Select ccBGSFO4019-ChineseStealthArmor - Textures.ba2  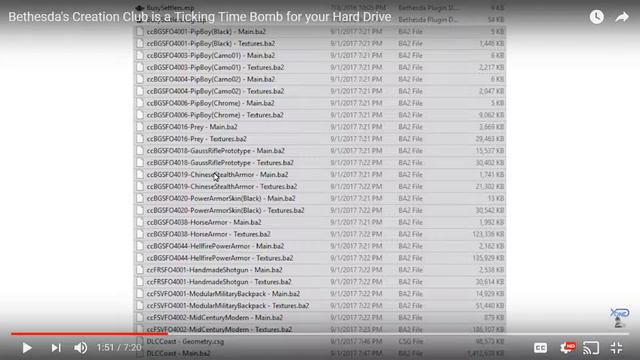[x=222, y=187]
